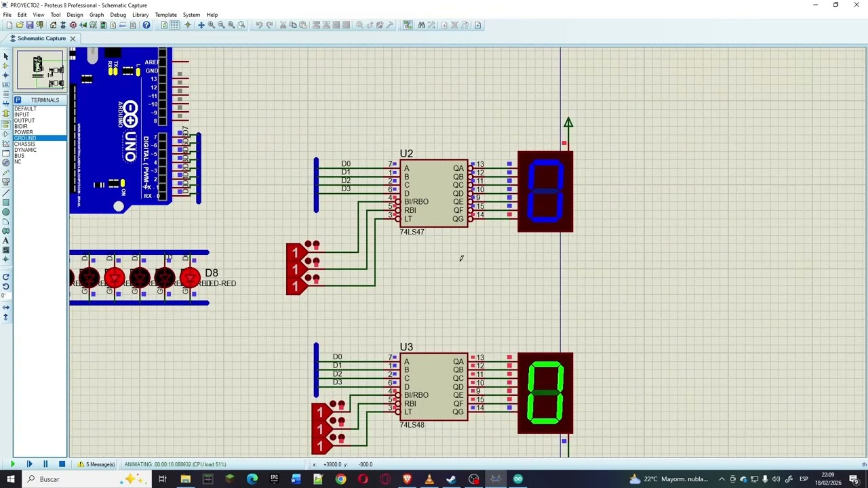The width and height of the screenshot is (868, 488).
Task: Rotate anti-clockwise using sidebar button
Action: [6, 286]
